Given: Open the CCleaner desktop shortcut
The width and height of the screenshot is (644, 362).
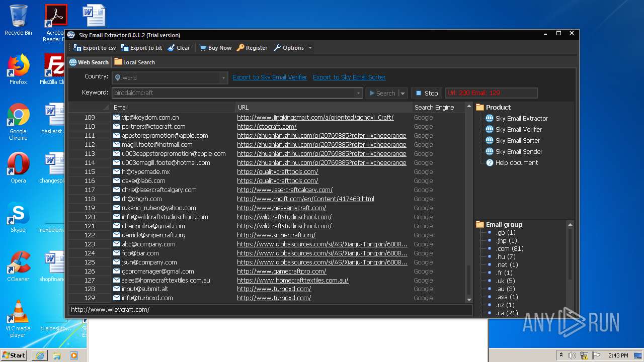Looking at the screenshot, I should click(x=18, y=266).
